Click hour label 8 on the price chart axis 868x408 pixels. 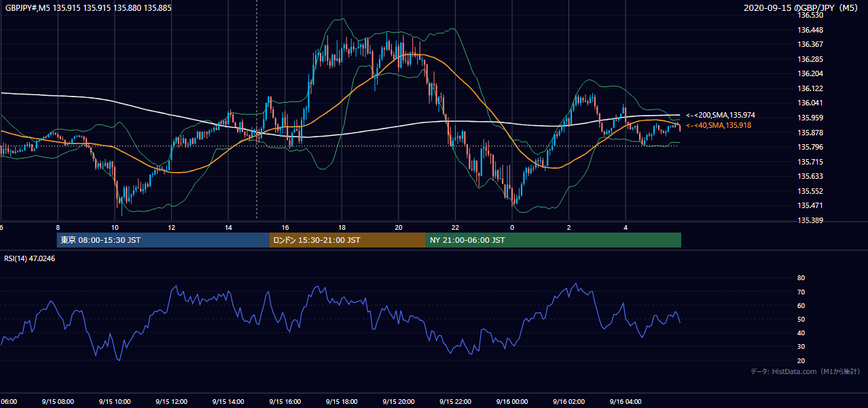click(x=58, y=227)
